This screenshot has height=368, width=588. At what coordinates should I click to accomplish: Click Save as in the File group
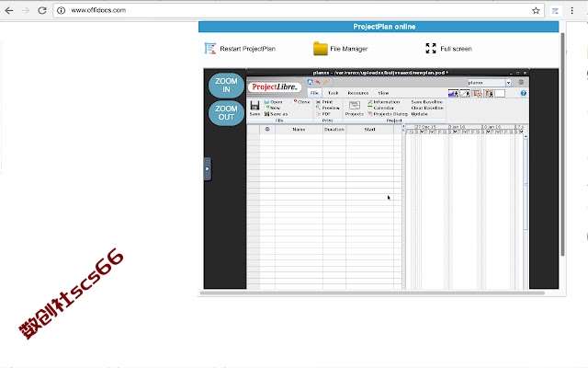276,114
